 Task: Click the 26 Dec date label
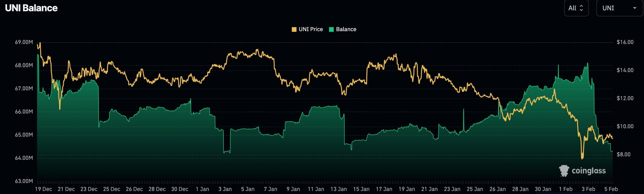coord(134,189)
